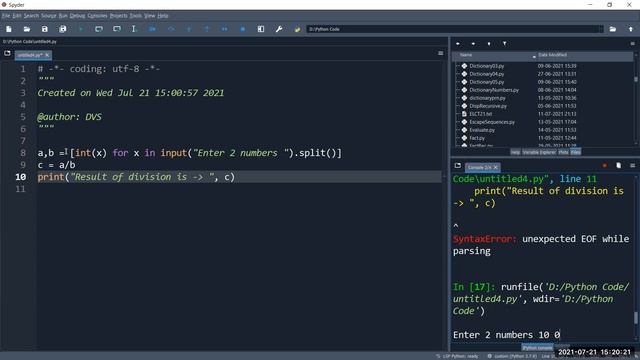Close the untitled4.py tab
The width and height of the screenshot is (640, 360).
[x=47, y=55]
